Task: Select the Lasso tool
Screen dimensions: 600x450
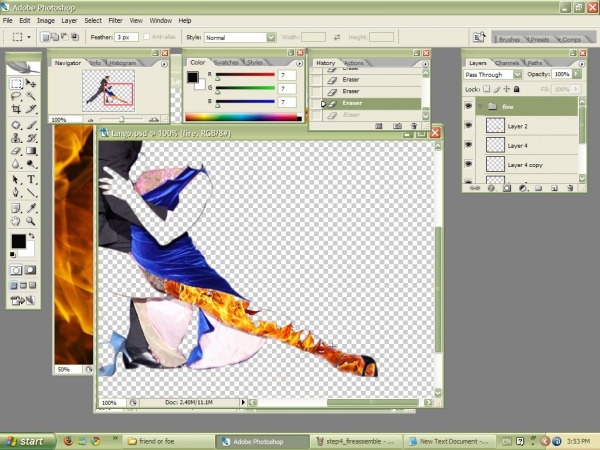Action: [x=16, y=96]
